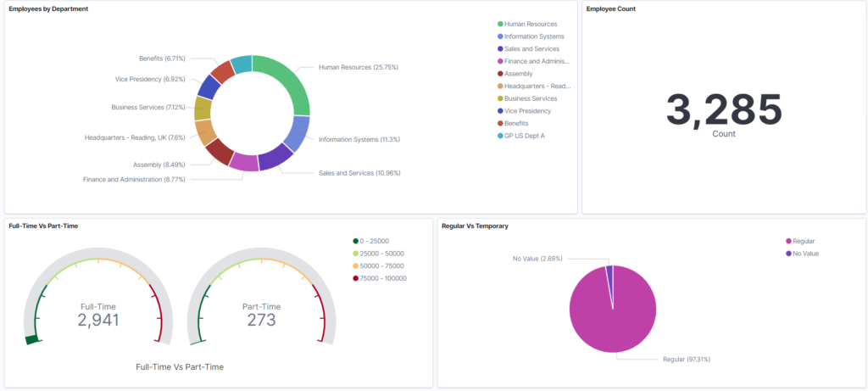Click the Assembly legend color dot

[500, 74]
